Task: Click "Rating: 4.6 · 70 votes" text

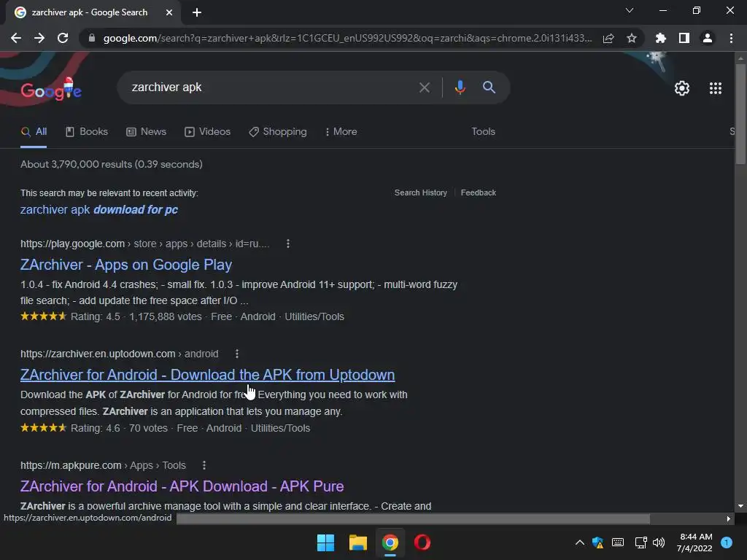Action: point(119,428)
